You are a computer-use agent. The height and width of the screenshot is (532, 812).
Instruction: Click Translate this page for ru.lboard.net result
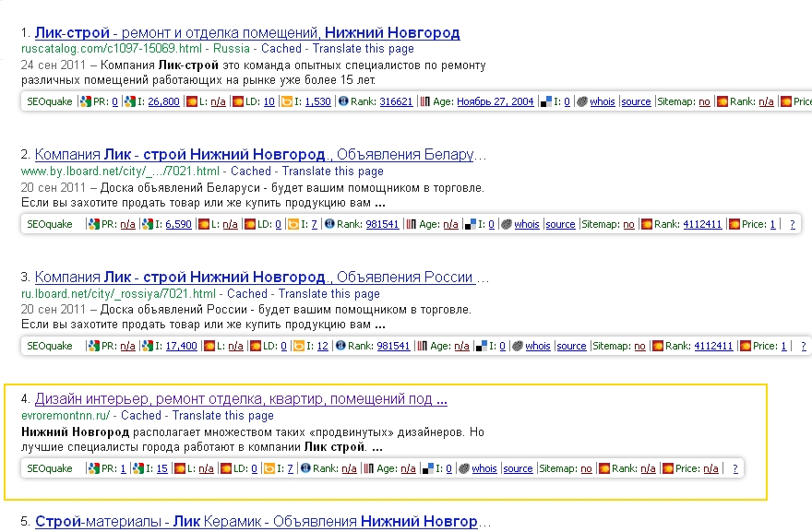pos(328,294)
